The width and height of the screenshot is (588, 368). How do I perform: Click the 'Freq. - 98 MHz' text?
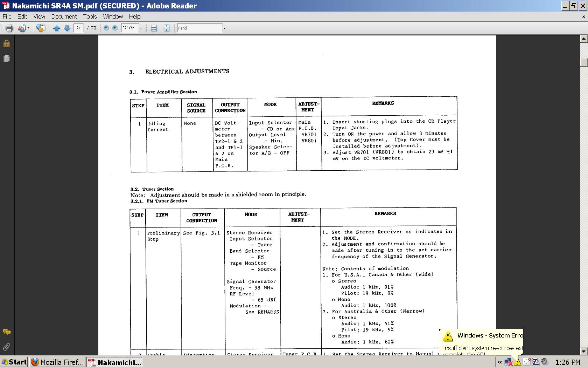click(251, 288)
